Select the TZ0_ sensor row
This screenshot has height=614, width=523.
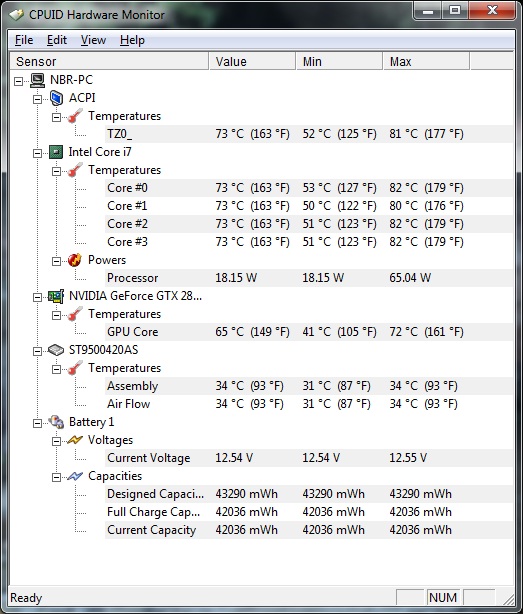click(x=309, y=134)
